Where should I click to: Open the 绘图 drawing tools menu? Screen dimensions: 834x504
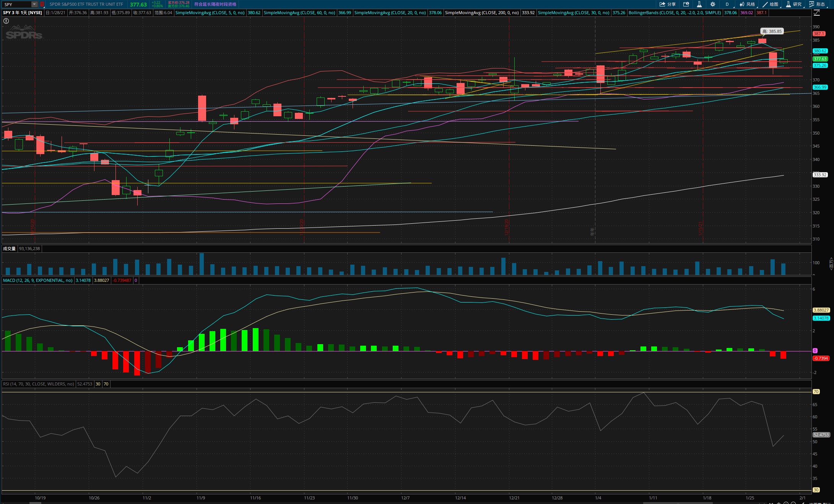click(771, 4)
